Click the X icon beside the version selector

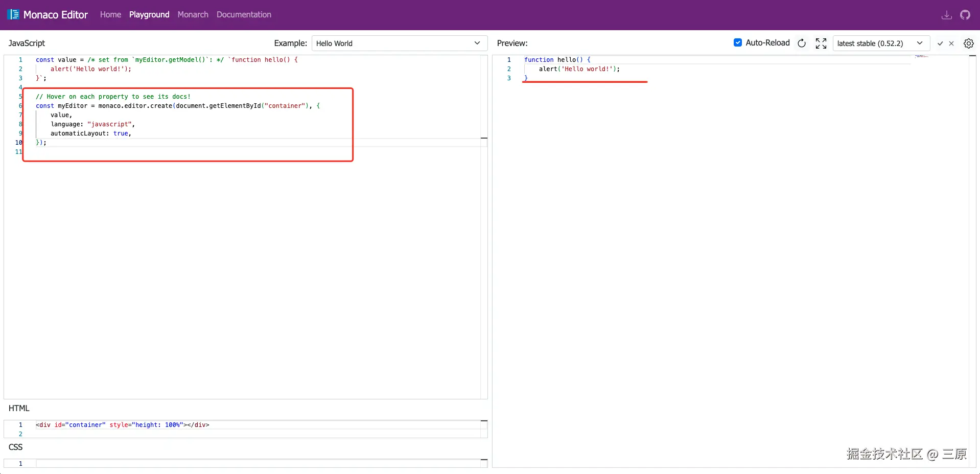point(951,43)
